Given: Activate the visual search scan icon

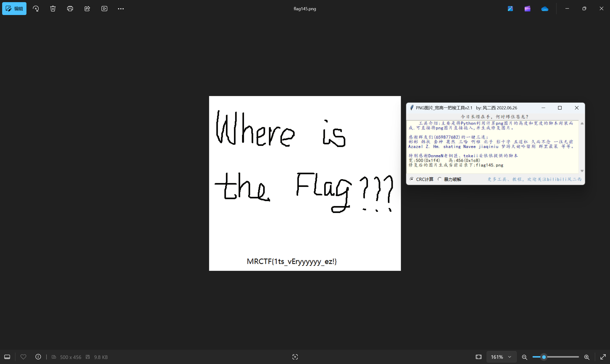Looking at the screenshot, I should (x=295, y=357).
